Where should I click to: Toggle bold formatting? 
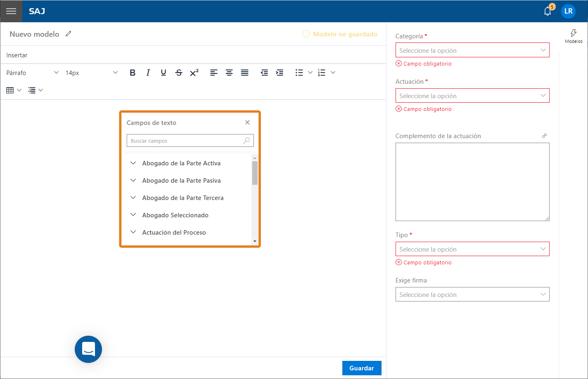point(133,73)
